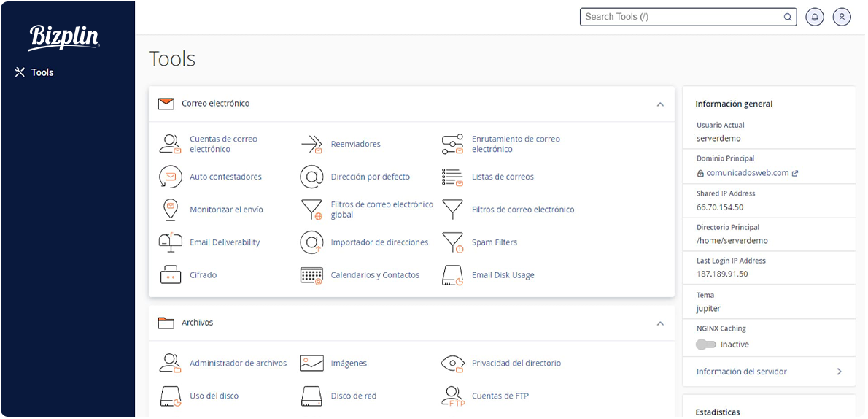Click the Auto contestadores icon
Screen dimensions: 868x419
pos(171,177)
